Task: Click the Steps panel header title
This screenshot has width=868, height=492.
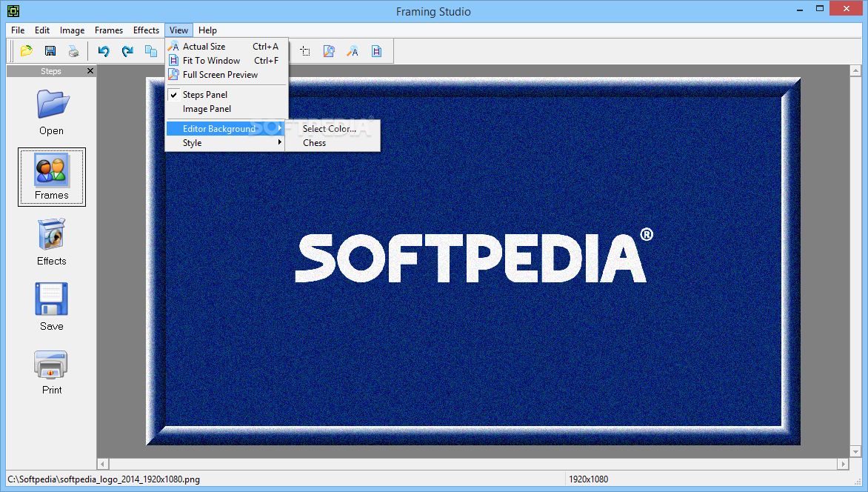Action: tap(51, 71)
